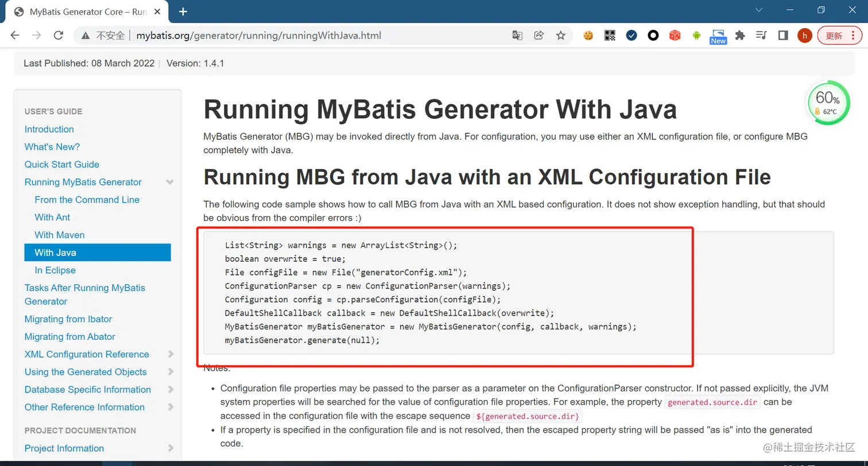This screenshot has height=466, width=868.
Task: Click the boolean overwrite = true; code line
Action: coord(285,259)
